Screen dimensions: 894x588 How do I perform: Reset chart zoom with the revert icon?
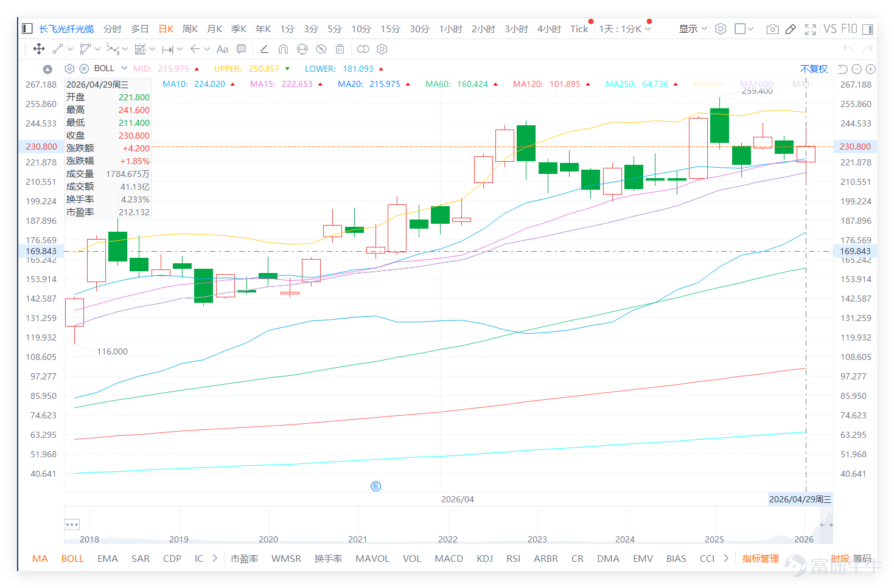coord(843,69)
